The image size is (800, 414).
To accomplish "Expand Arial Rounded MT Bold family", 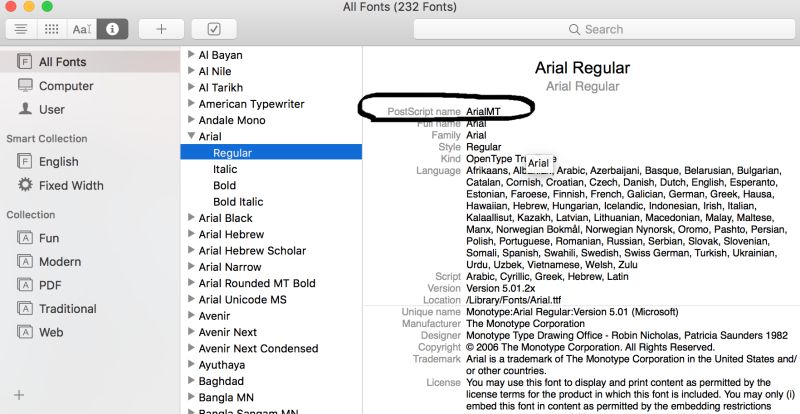I will click(191, 283).
